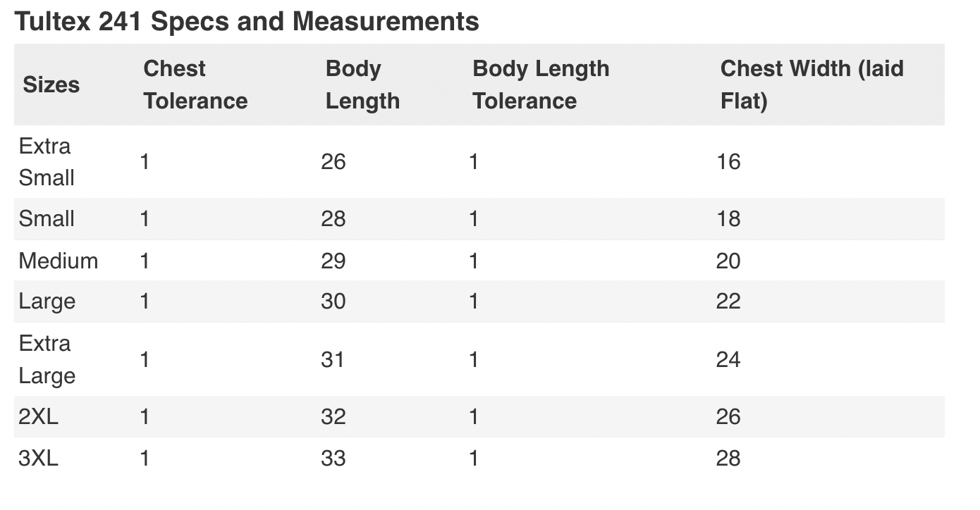Image resolution: width=980 pixels, height=510 pixels.
Task: Click the Large size row label
Action: pos(47,301)
